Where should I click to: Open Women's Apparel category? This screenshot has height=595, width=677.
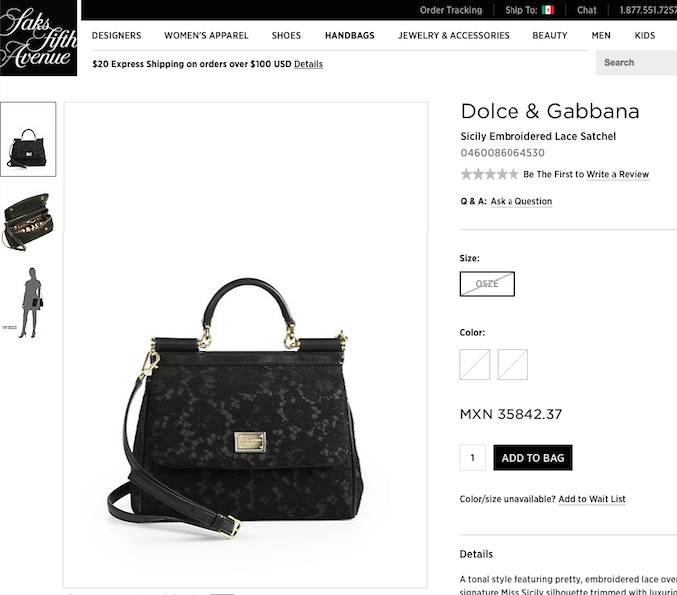coord(206,35)
